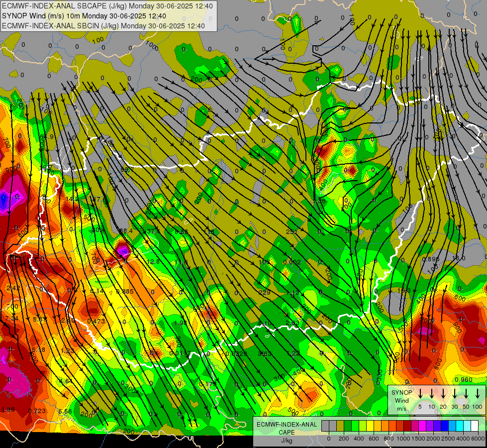
Task: Click the 64.9 value on the map
Action: tap(47, 137)
